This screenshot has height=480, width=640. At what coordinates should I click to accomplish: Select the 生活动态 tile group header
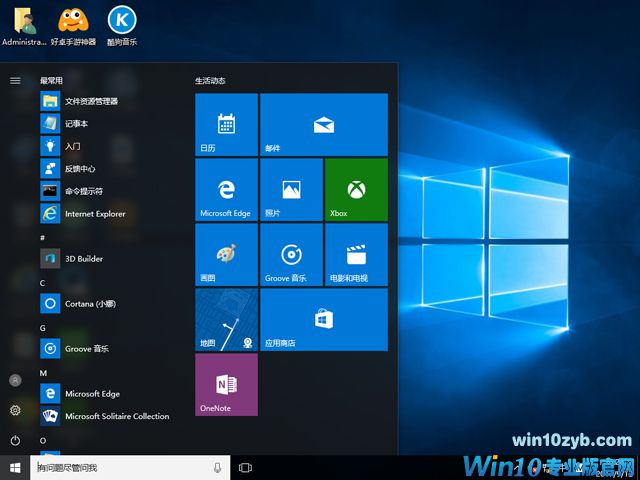click(210, 80)
